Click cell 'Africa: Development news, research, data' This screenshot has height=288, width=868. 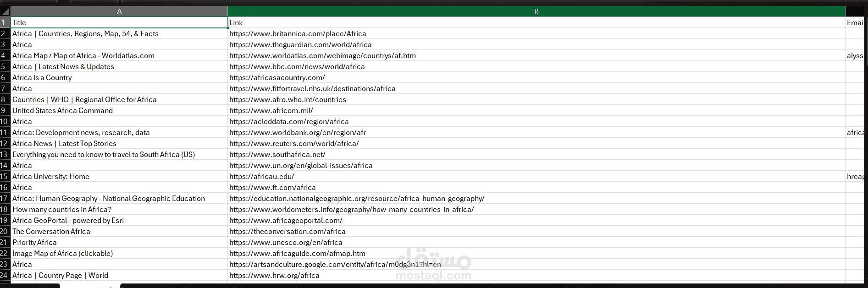point(119,132)
